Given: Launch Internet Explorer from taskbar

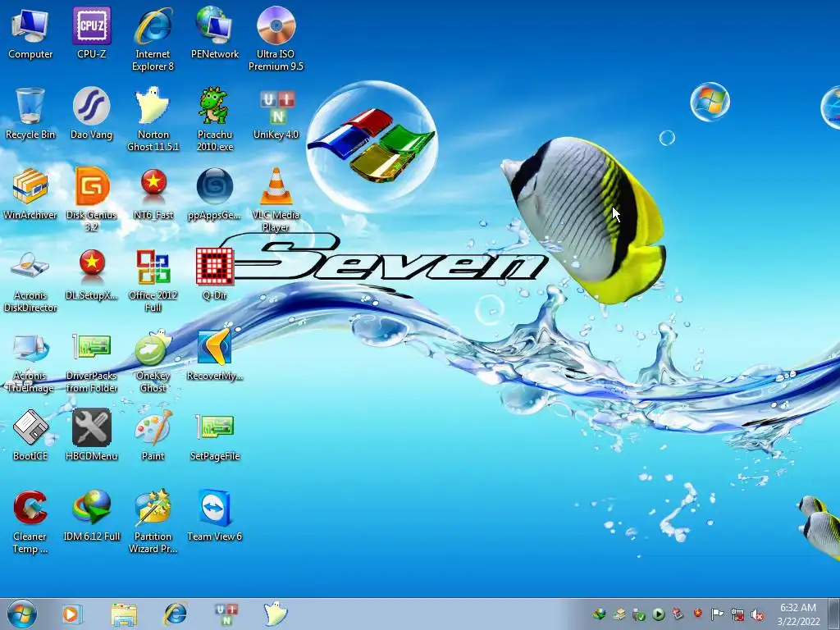Looking at the screenshot, I should point(176,614).
